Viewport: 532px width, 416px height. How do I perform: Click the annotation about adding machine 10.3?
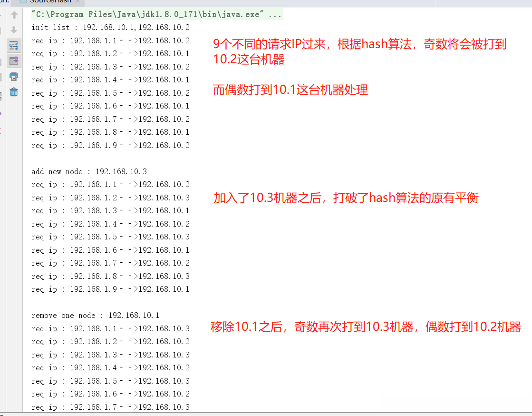point(346,198)
